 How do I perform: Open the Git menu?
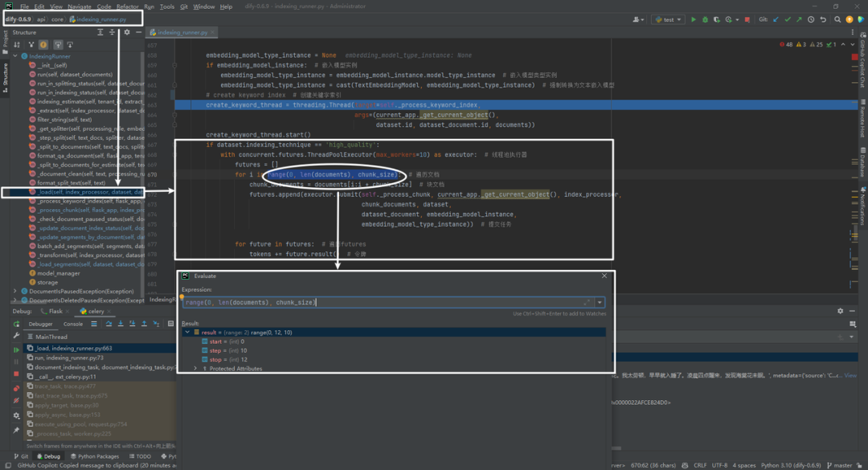184,6
